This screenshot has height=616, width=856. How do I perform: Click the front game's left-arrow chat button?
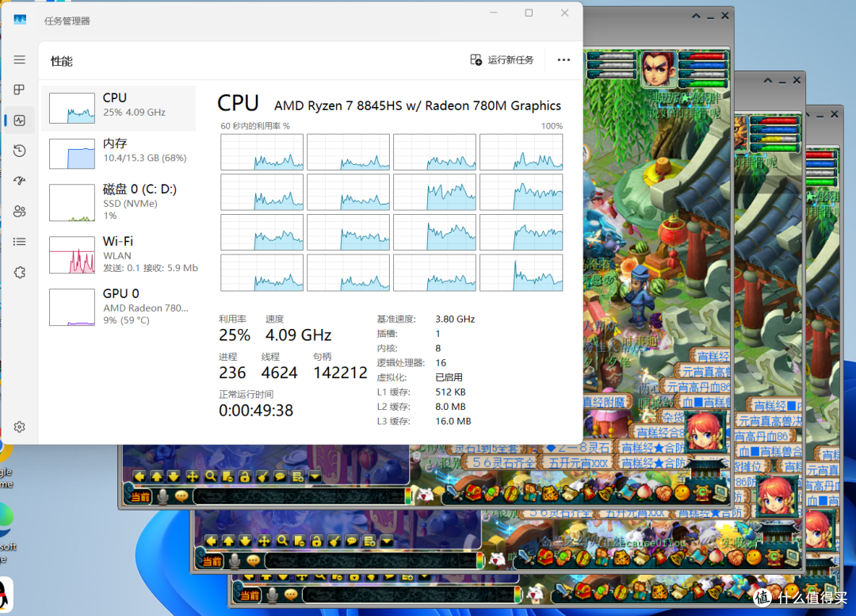point(139,476)
